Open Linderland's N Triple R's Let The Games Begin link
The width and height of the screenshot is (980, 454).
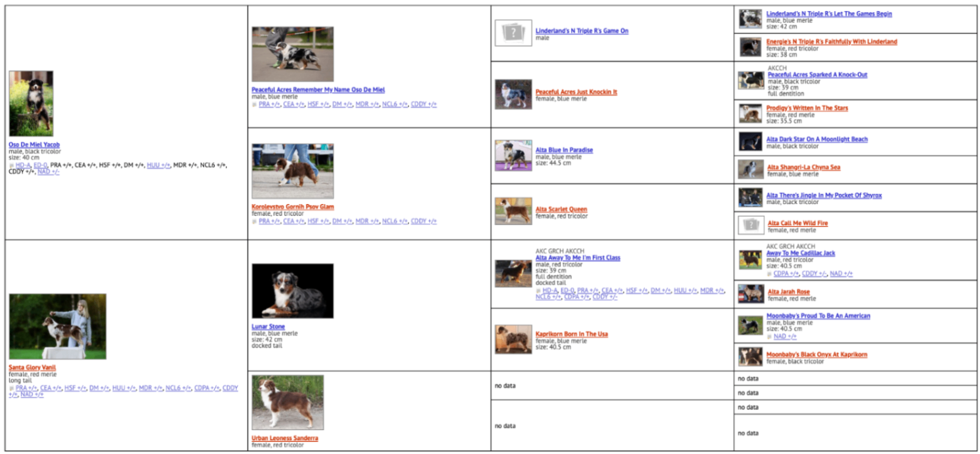click(x=829, y=14)
